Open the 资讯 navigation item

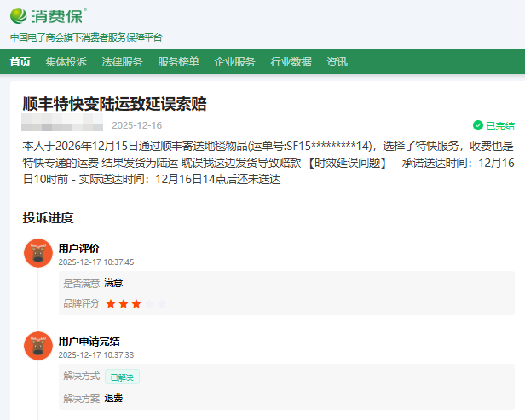337,61
